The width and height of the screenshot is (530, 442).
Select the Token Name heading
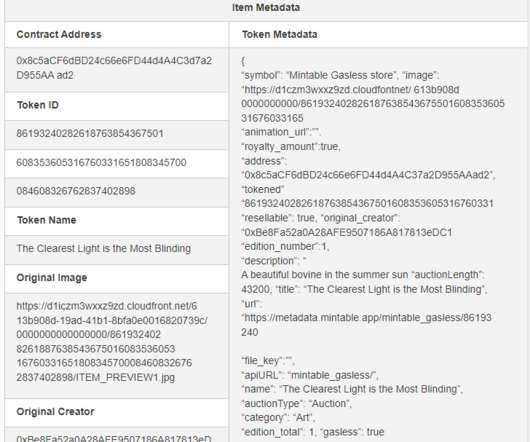pyautogui.click(x=47, y=220)
